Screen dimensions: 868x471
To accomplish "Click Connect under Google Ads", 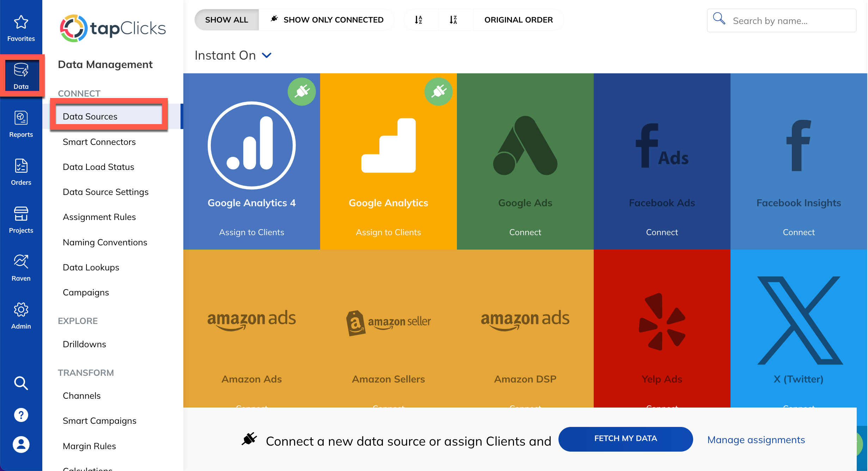I will pos(525,232).
